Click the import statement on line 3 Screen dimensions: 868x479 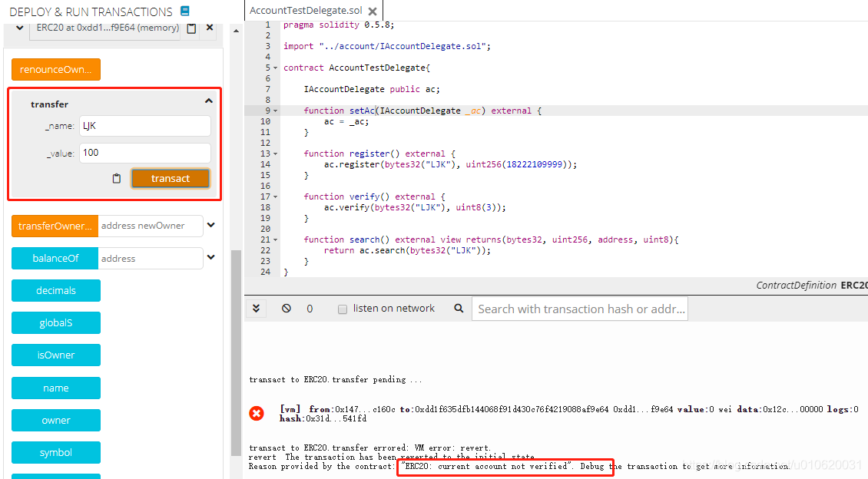coord(387,47)
